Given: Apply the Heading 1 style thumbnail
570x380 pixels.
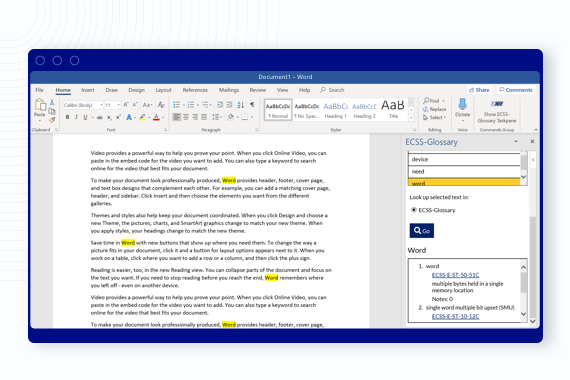Looking at the screenshot, I should [336, 109].
